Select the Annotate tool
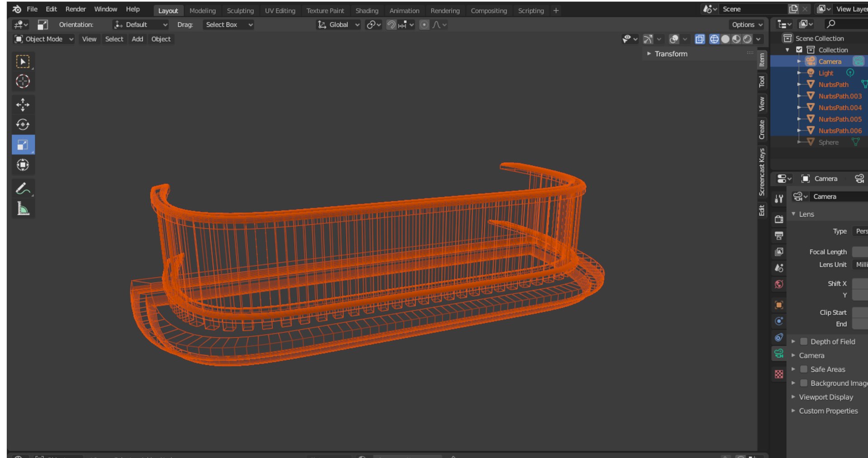This screenshot has height=458, width=868. [x=23, y=189]
